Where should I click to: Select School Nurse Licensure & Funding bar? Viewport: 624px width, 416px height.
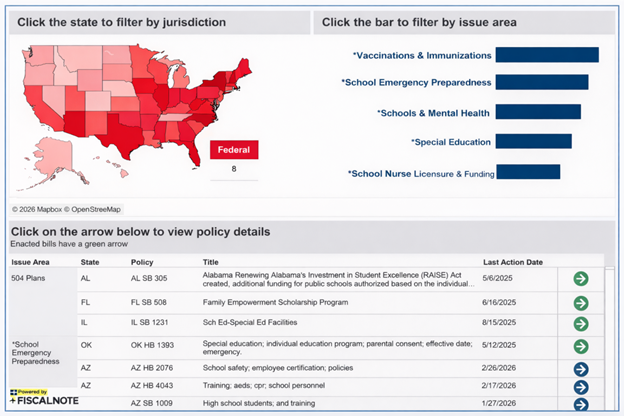click(527, 172)
